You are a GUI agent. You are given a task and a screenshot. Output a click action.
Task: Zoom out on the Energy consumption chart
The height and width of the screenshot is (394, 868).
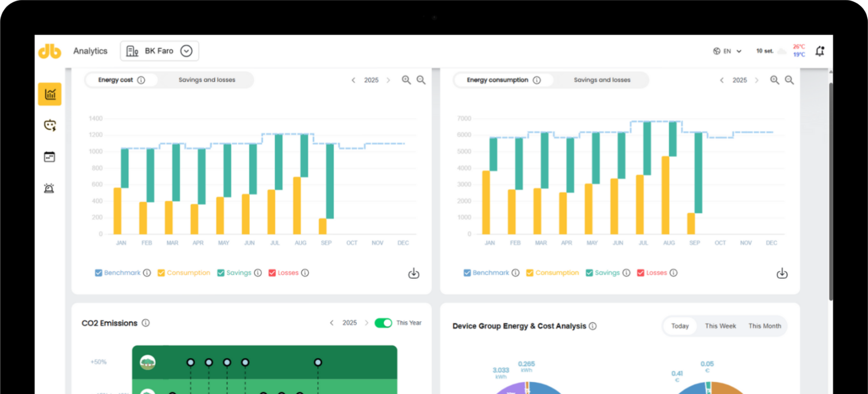click(x=789, y=80)
